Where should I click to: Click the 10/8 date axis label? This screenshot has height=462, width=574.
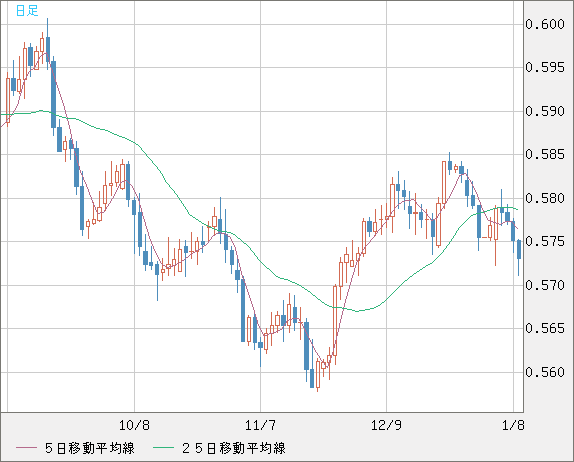(x=134, y=425)
